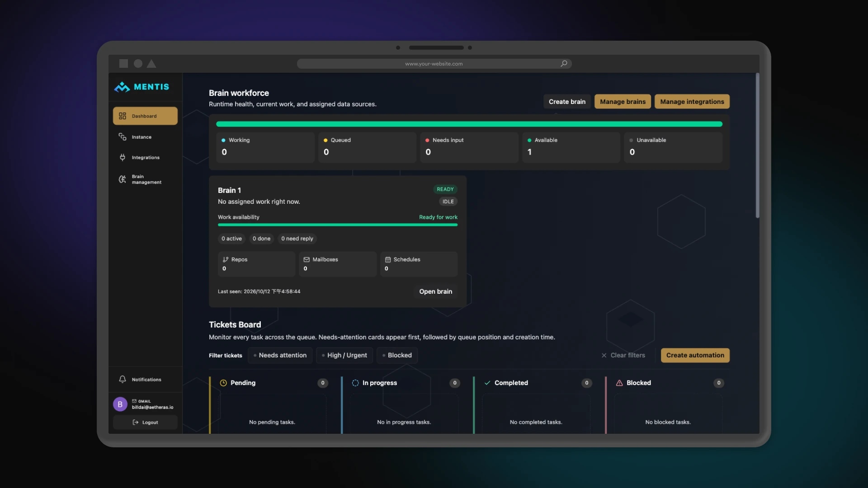868x488 pixels.
Task: Click the Mentis logo icon
Action: coord(122,87)
